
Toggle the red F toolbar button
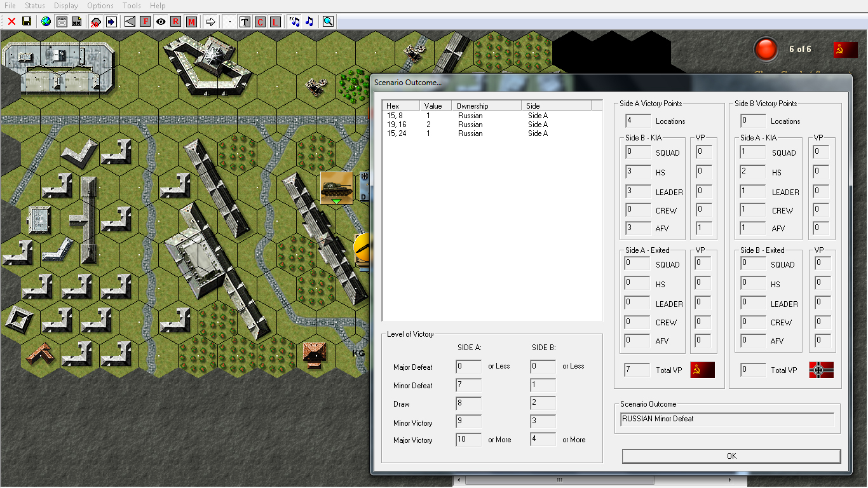coord(146,22)
